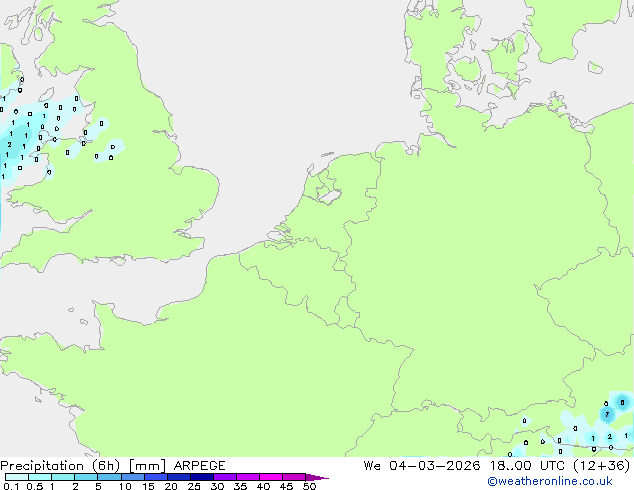The width and height of the screenshot is (634, 490).
Task: Click the '7' precipitation value on the map
Action: pyautogui.click(x=607, y=414)
